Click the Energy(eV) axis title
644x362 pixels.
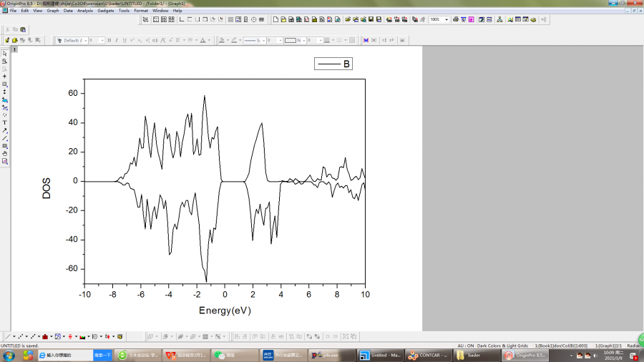pyautogui.click(x=225, y=310)
